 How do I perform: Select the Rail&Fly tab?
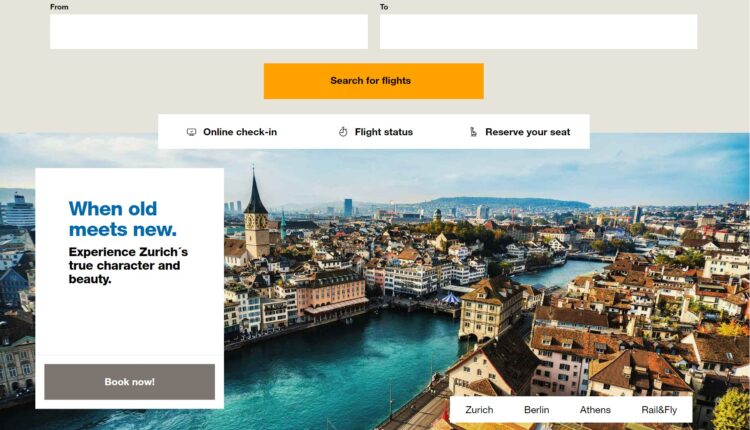tap(659, 410)
